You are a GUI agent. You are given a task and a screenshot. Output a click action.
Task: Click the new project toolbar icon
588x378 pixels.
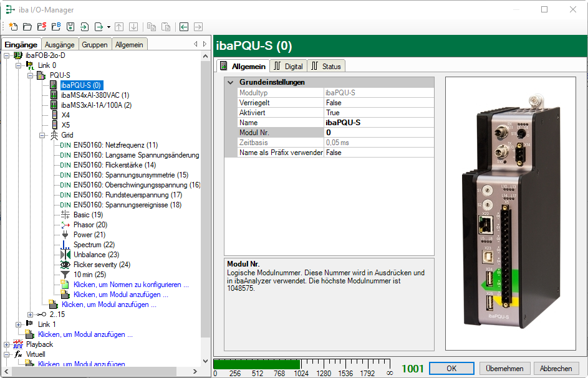pyautogui.click(x=13, y=27)
